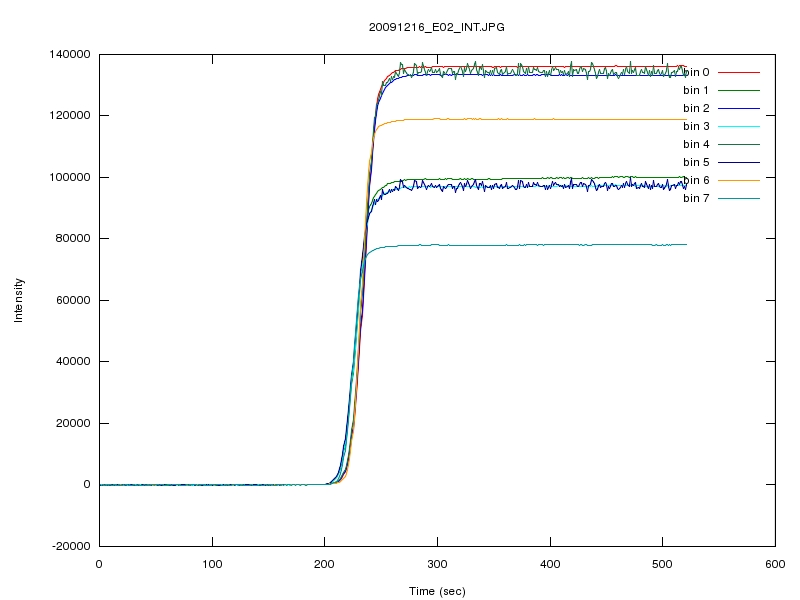Click the -20000 y-axis tick label
Image resolution: width=800 pixels, height=600 pixels.
click(71, 546)
